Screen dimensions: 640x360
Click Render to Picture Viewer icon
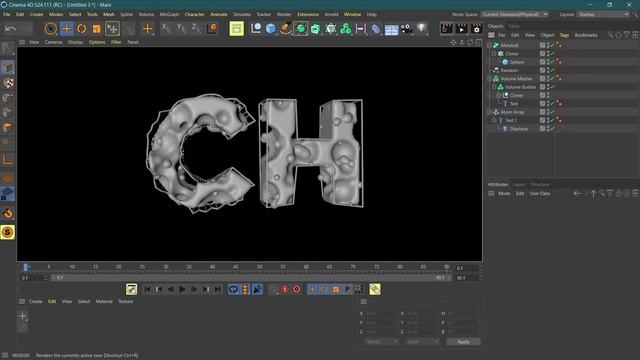click(x=461, y=29)
